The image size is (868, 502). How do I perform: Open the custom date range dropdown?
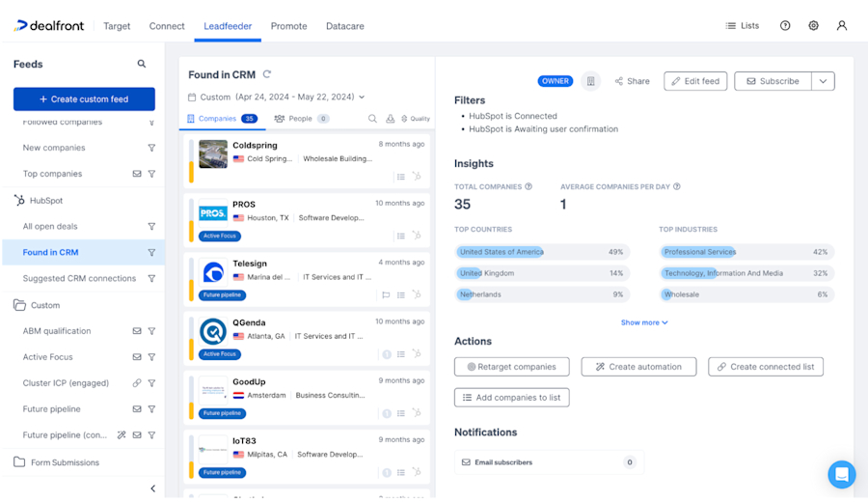pyautogui.click(x=277, y=97)
